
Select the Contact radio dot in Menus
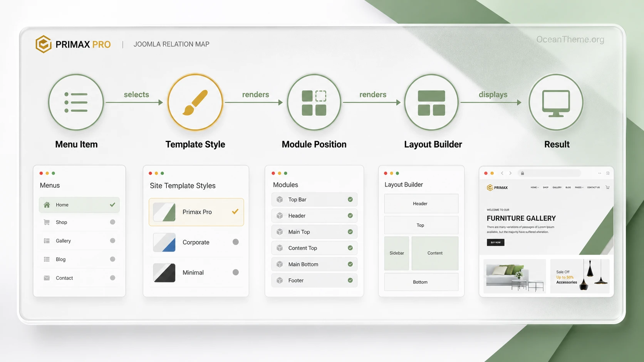tap(112, 278)
